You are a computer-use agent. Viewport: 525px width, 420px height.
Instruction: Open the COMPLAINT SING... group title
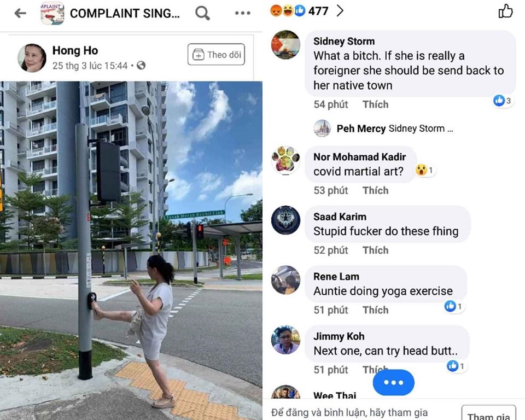click(125, 13)
